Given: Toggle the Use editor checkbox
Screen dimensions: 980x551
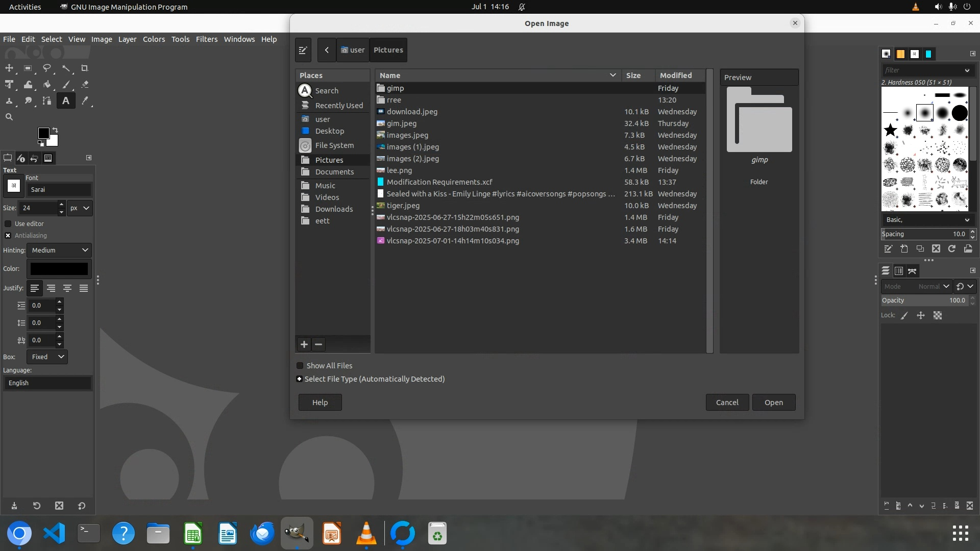Looking at the screenshot, I should (8, 224).
